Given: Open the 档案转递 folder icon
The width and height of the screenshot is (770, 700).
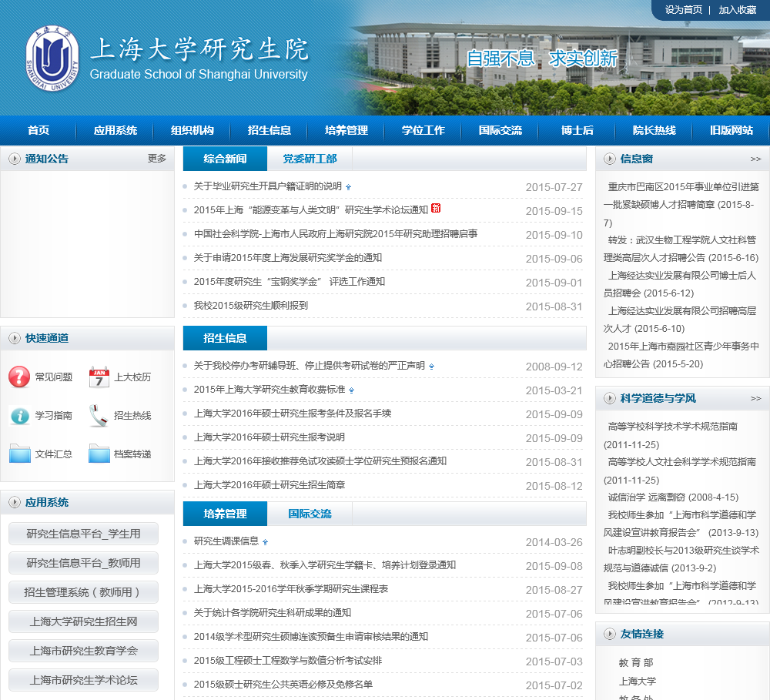Looking at the screenshot, I should [x=99, y=454].
